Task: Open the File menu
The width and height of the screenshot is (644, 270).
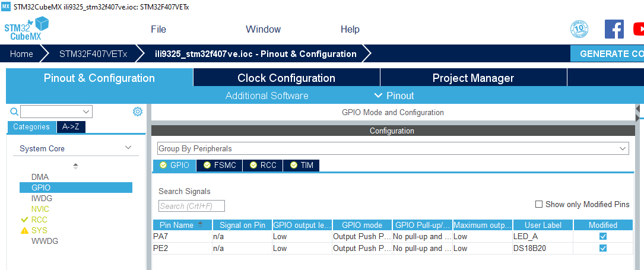Action: pos(158,30)
